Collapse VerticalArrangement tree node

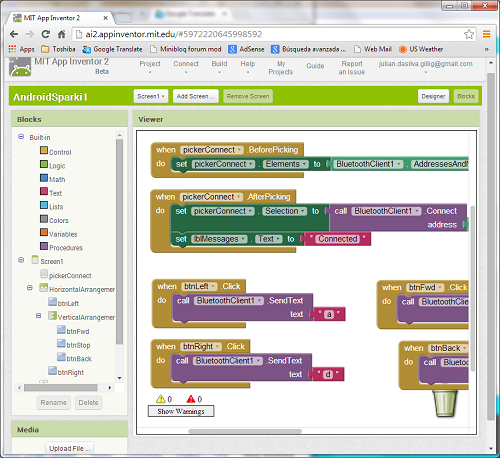click(38, 315)
